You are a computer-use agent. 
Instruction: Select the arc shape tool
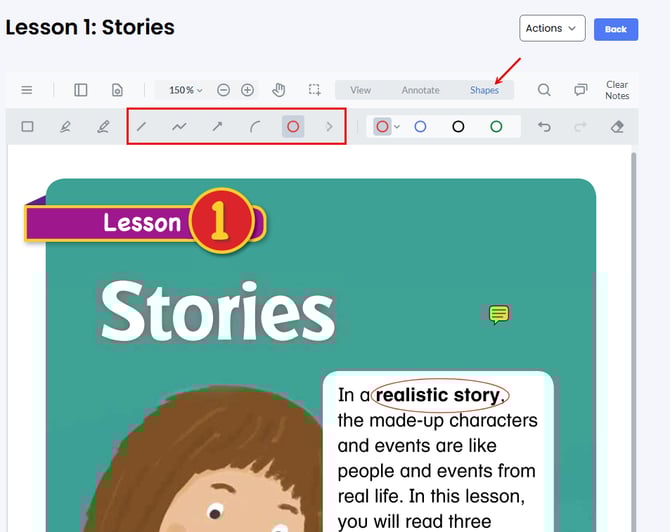[x=255, y=127]
